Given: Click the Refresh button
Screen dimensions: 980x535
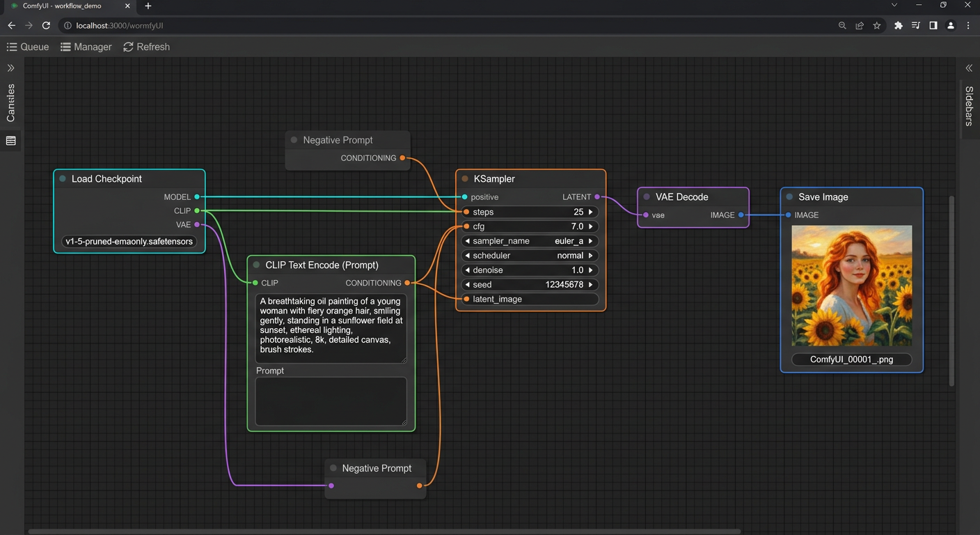Looking at the screenshot, I should click(x=146, y=47).
